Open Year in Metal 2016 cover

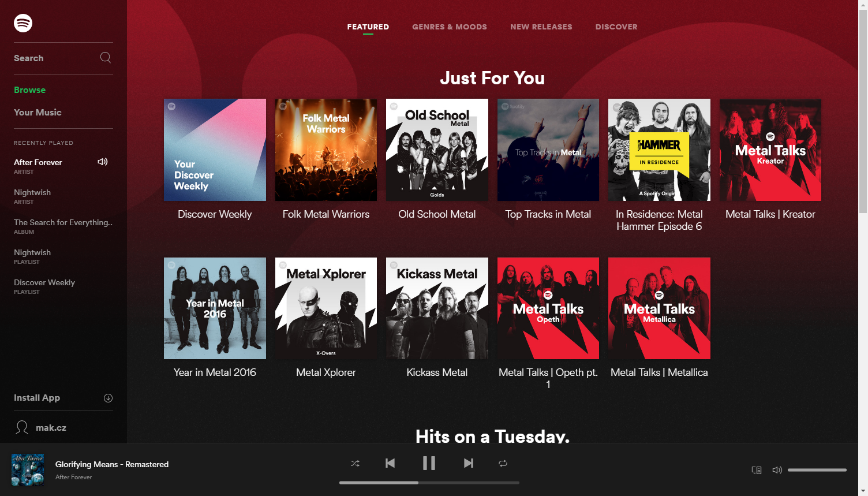coord(215,308)
